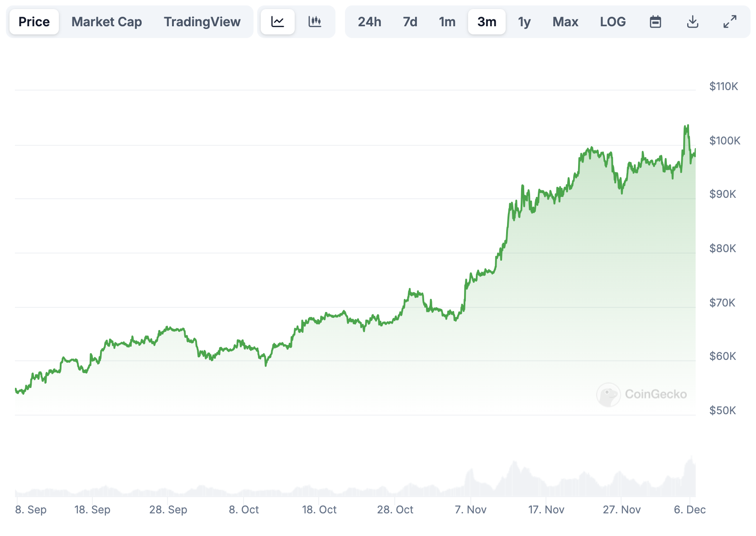
Task: Toggle the LOG scale on
Action: click(613, 21)
